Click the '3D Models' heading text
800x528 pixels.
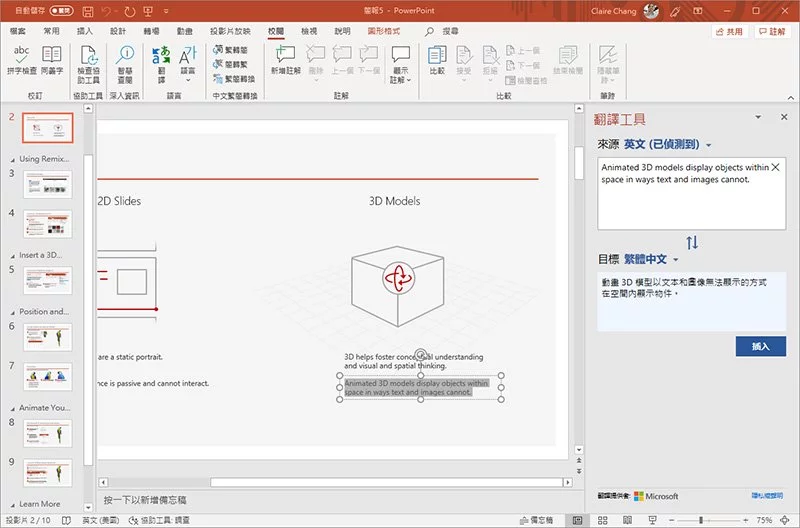tap(394, 201)
